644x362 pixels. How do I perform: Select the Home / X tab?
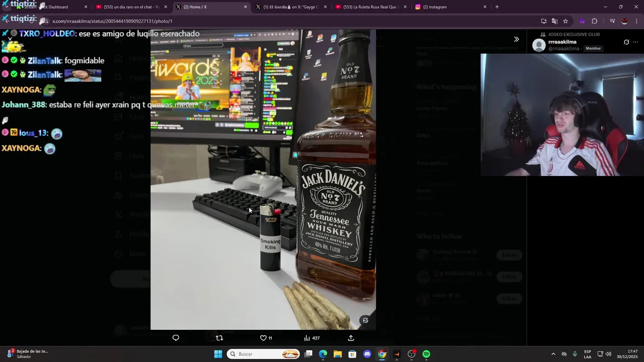(x=211, y=7)
